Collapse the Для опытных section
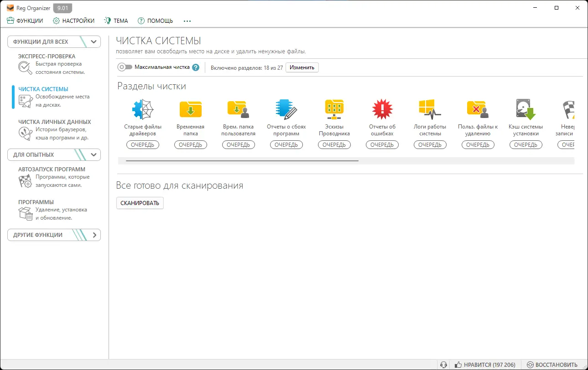 93,154
